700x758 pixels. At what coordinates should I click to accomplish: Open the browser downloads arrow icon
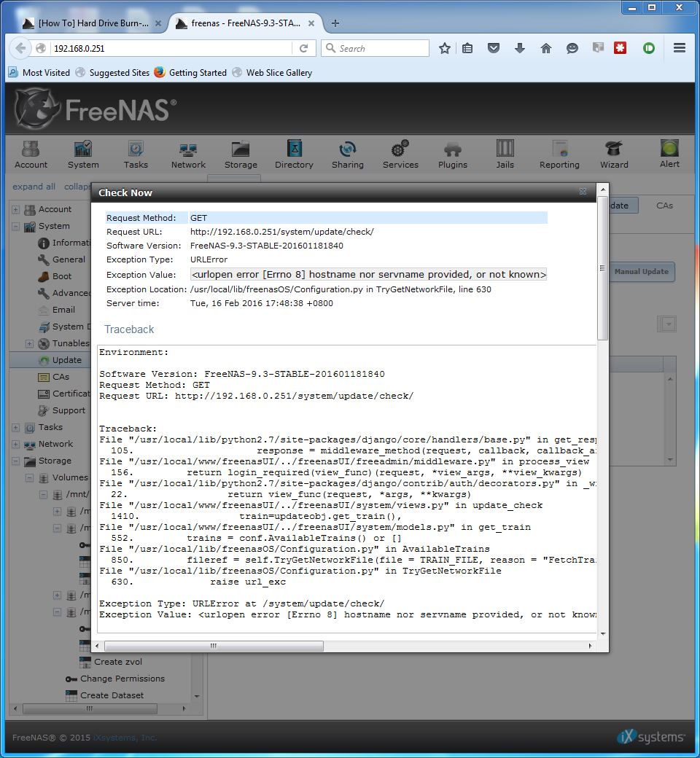pyautogui.click(x=520, y=48)
